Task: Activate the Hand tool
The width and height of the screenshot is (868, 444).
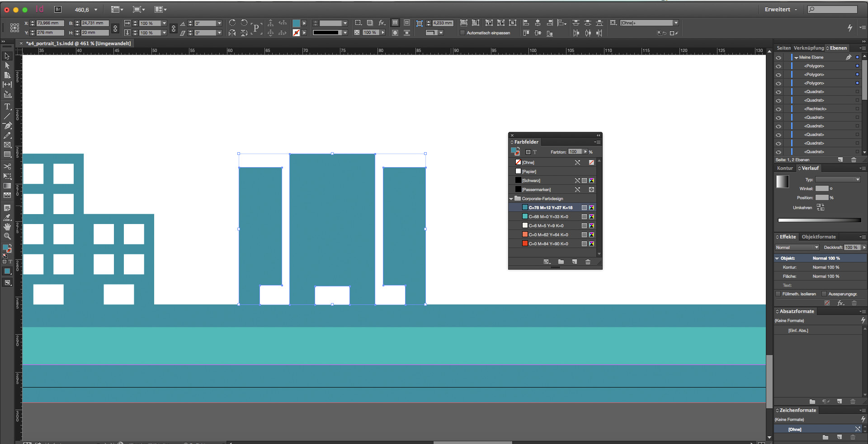Action: (7, 227)
